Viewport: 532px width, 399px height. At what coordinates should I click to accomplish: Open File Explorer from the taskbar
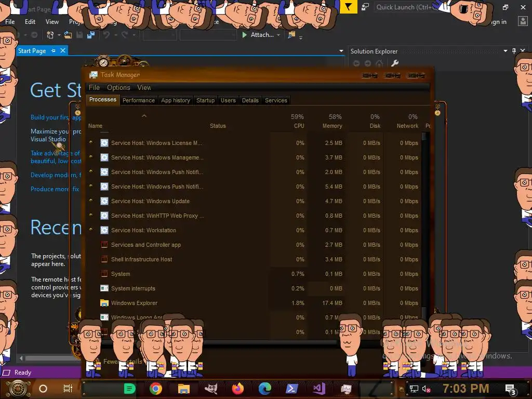183,389
